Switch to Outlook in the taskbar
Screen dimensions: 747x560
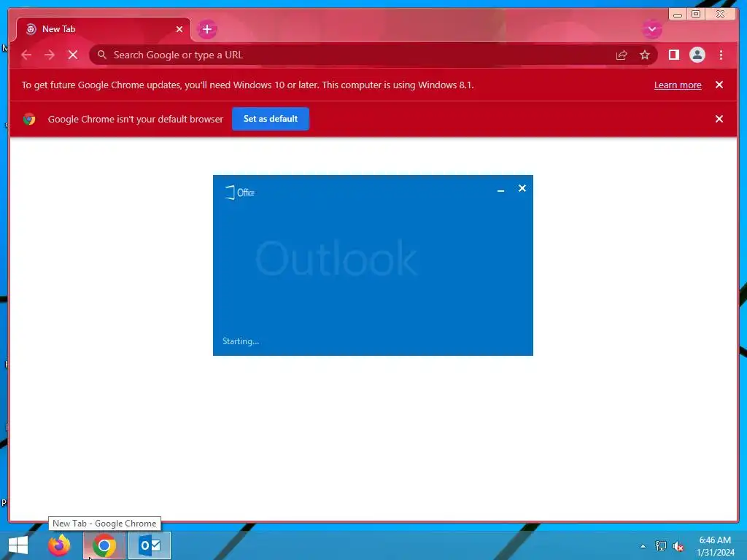tap(150, 545)
